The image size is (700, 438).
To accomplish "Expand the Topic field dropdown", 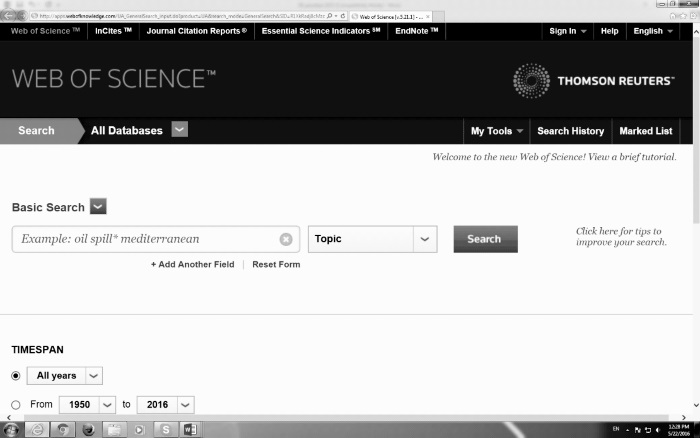I will point(425,239).
